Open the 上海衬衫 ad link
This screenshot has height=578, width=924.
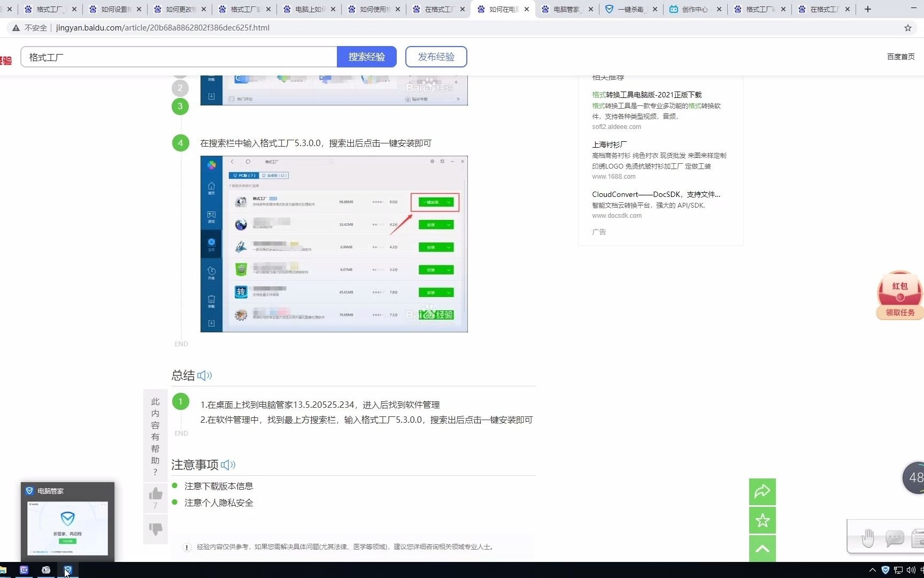click(610, 144)
